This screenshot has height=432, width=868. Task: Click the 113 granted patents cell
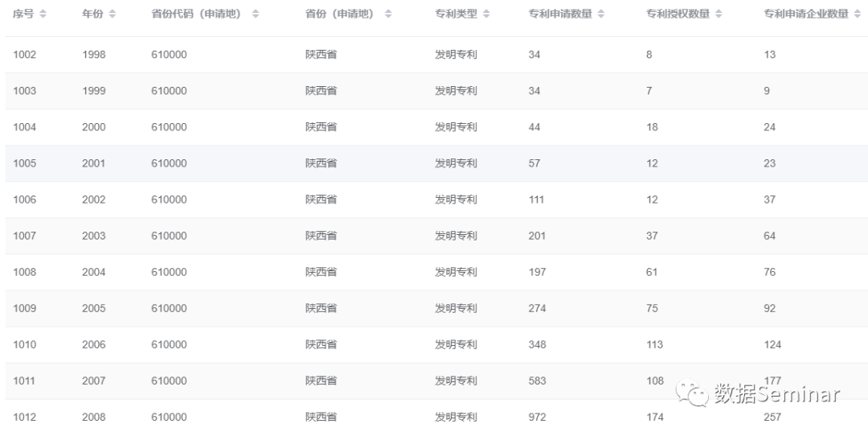point(654,344)
